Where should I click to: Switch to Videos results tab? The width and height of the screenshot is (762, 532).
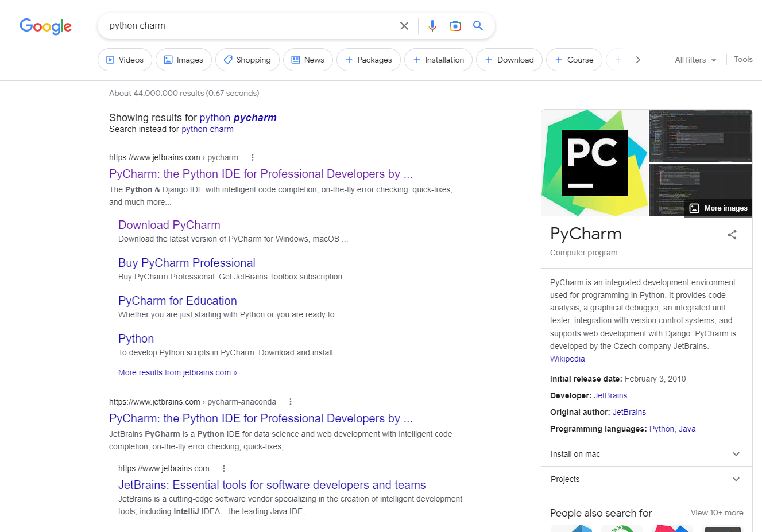(x=125, y=60)
